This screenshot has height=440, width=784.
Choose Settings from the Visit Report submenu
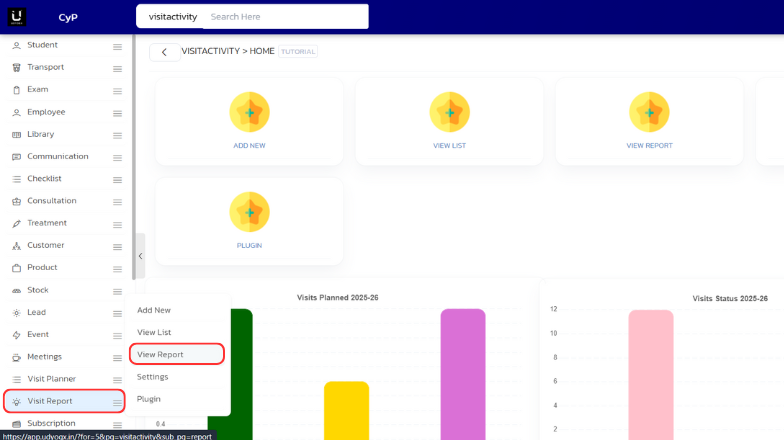point(152,377)
